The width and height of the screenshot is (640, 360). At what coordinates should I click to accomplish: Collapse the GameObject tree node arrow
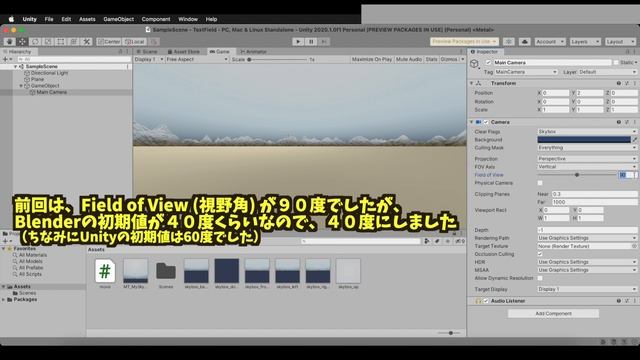21,86
